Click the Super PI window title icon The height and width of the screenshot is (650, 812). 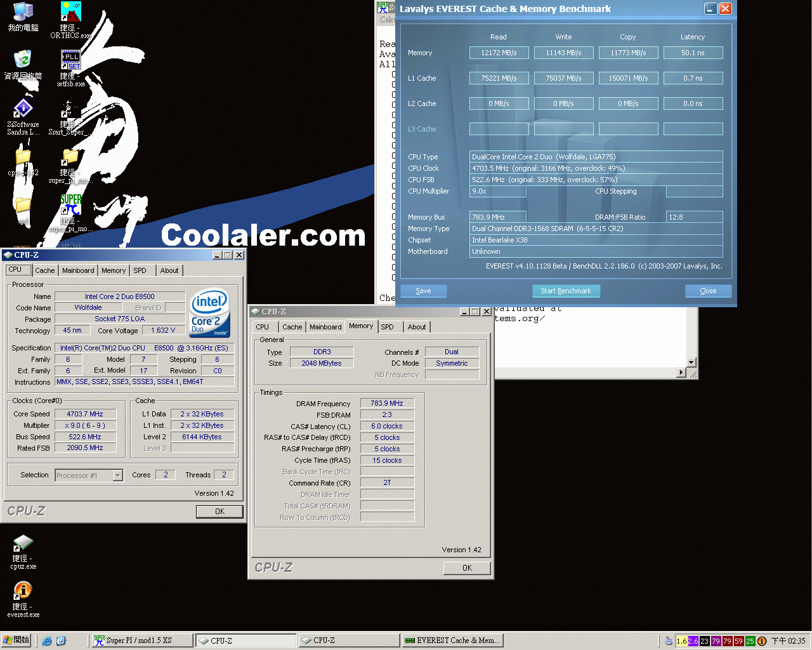[x=383, y=8]
